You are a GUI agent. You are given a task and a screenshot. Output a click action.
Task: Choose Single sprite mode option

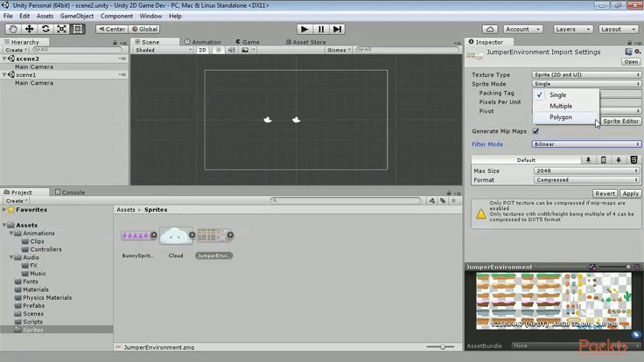[566, 94]
